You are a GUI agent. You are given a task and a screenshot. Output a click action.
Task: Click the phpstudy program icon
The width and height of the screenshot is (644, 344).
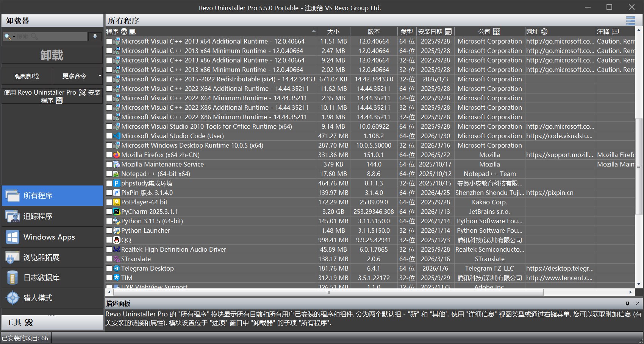coord(117,183)
